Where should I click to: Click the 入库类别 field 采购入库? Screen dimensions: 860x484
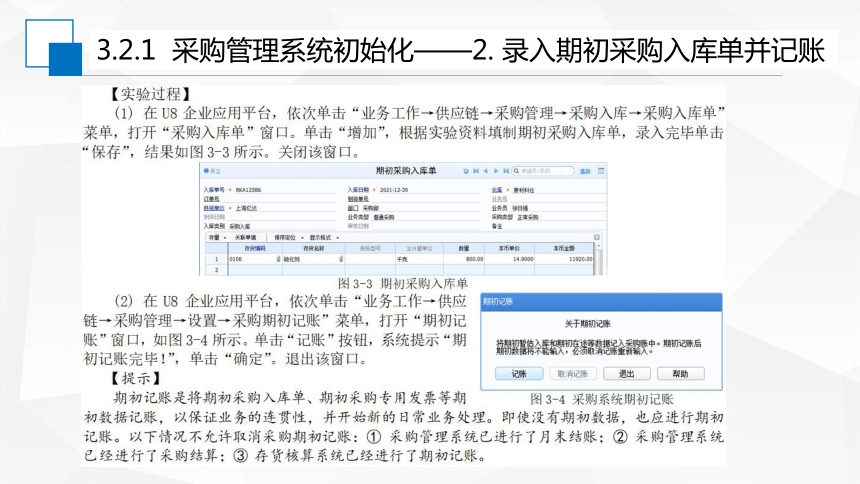(x=282, y=226)
